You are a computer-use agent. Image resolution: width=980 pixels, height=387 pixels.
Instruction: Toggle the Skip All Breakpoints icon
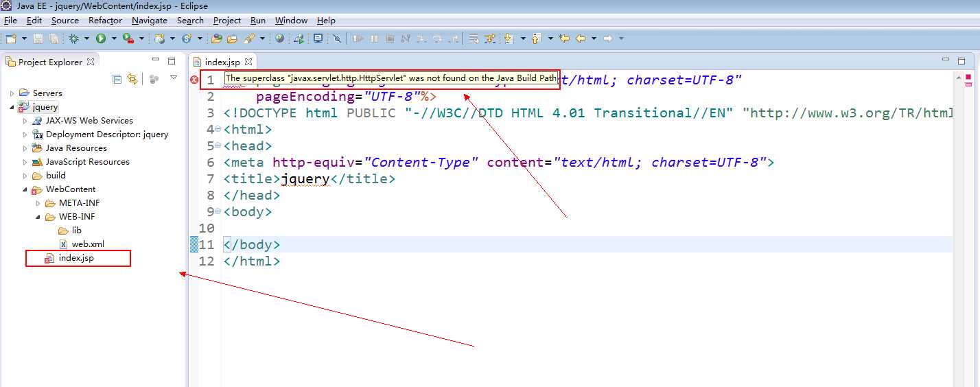[337, 38]
